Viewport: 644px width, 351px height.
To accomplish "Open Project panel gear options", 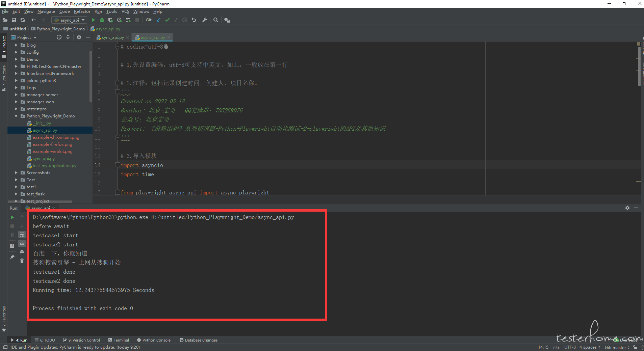I will tap(79, 37).
